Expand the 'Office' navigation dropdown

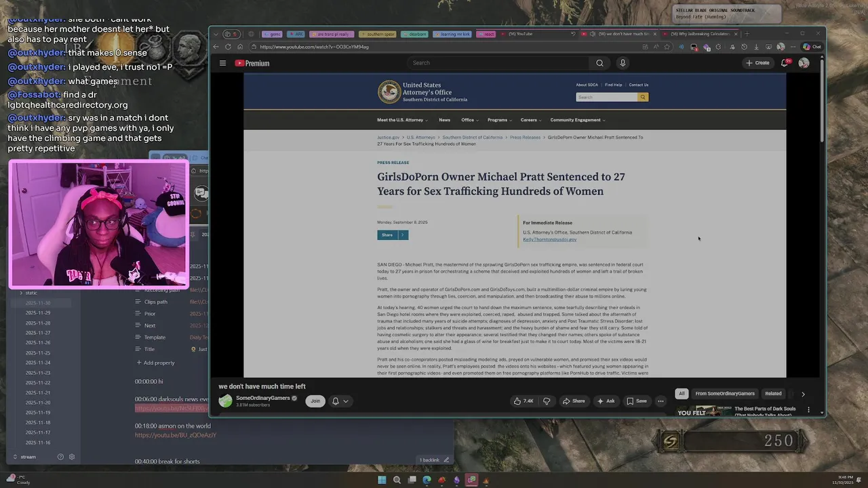point(470,120)
